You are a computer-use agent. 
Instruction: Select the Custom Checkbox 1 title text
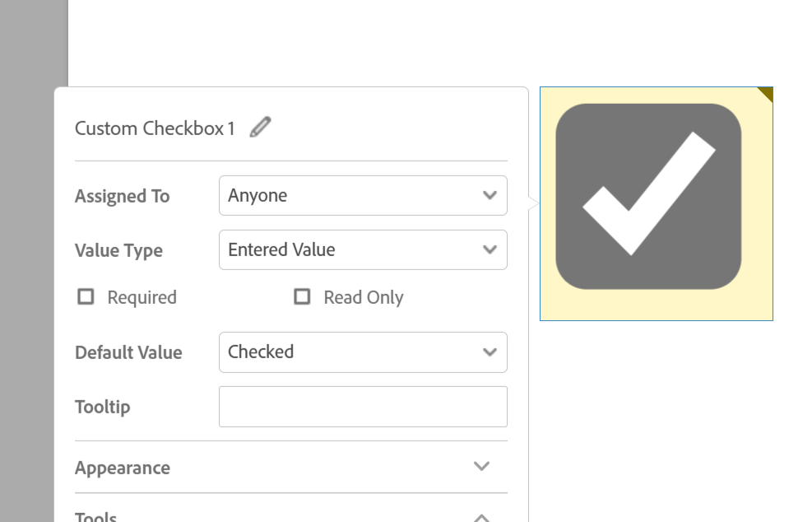(x=154, y=128)
